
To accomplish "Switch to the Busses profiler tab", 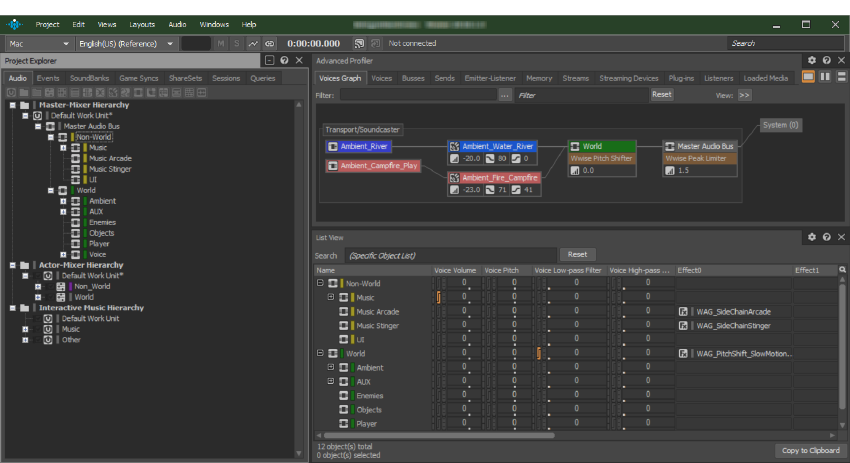I will [x=412, y=78].
